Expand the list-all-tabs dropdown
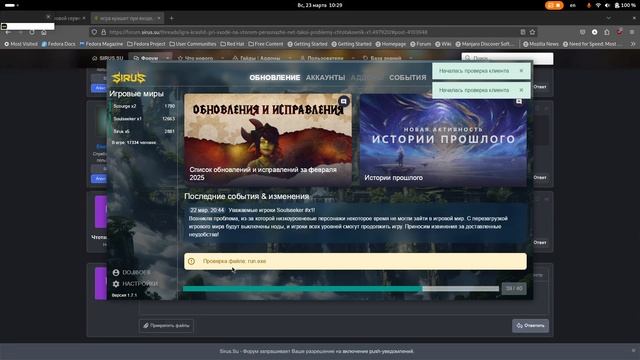The image size is (640, 360). click(609, 18)
